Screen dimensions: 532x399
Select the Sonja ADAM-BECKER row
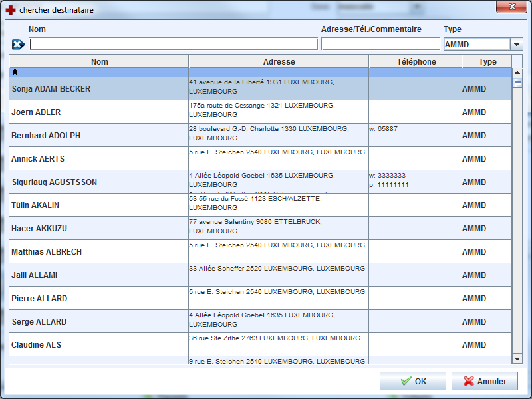(51, 89)
